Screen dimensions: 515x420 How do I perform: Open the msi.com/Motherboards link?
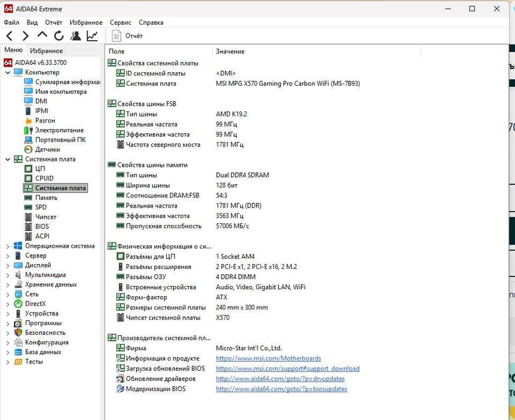pos(268,358)
